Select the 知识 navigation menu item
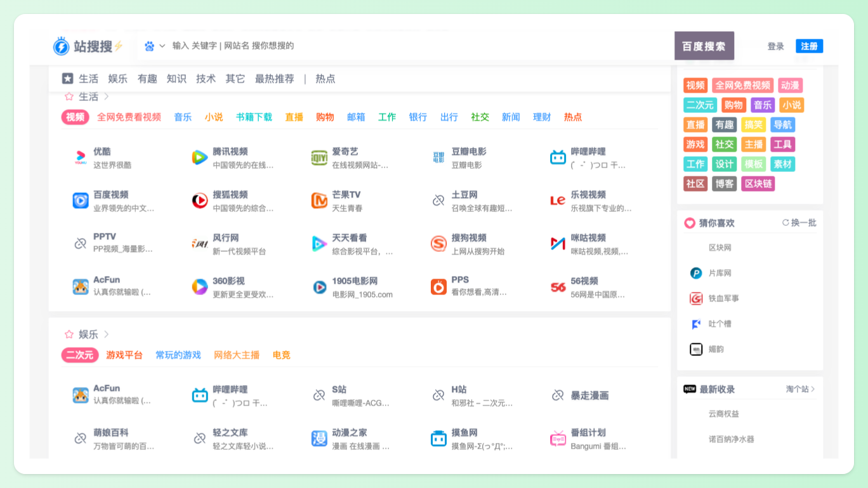This screenshot has height=488, width=868. point(176,79)
